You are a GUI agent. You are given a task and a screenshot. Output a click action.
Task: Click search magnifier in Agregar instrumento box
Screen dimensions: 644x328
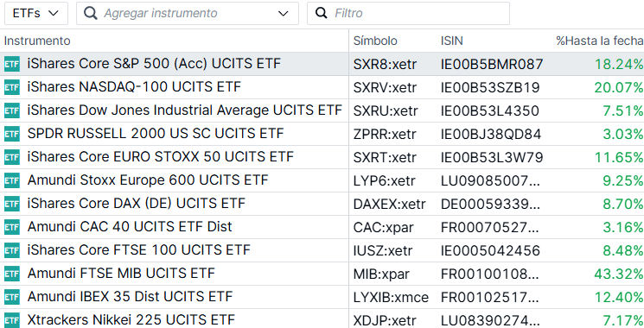tap(91, 13)
